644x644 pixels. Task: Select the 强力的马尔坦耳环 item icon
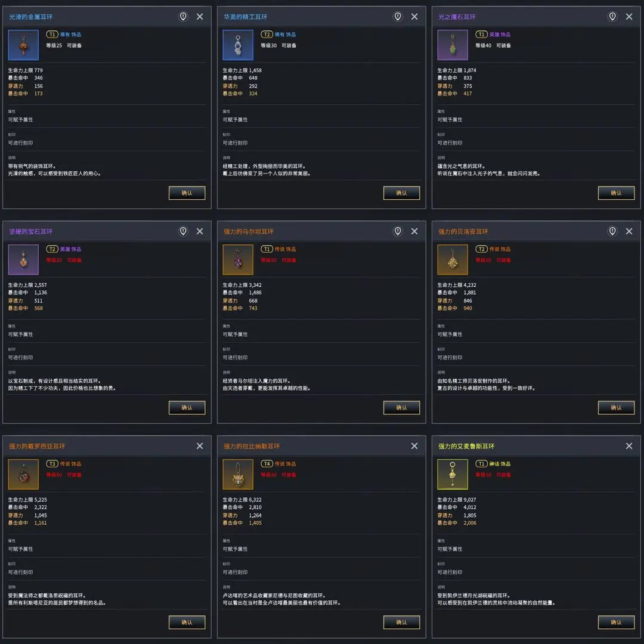(x=238, y=260)
